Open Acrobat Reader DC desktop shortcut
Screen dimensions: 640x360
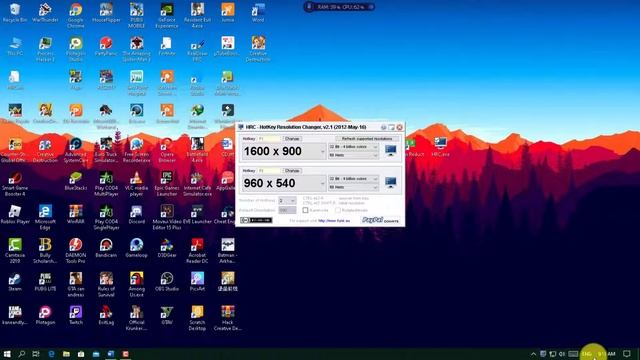coord(197,251)
